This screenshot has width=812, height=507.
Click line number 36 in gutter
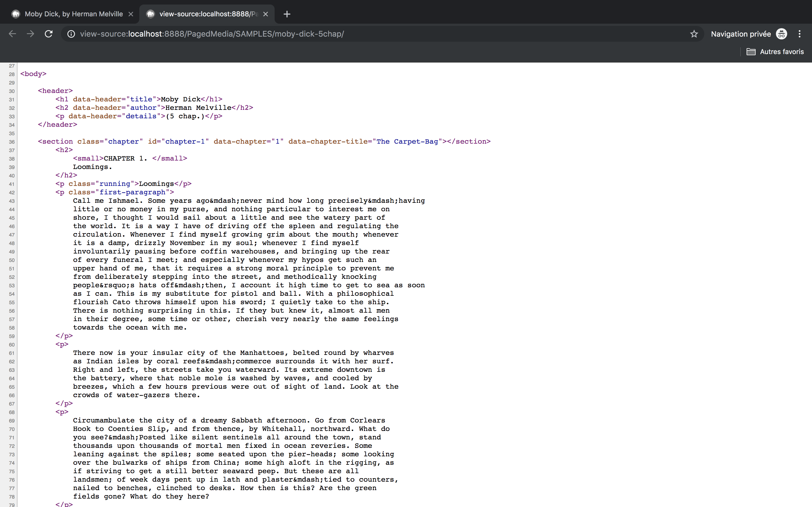pos(12,142)
